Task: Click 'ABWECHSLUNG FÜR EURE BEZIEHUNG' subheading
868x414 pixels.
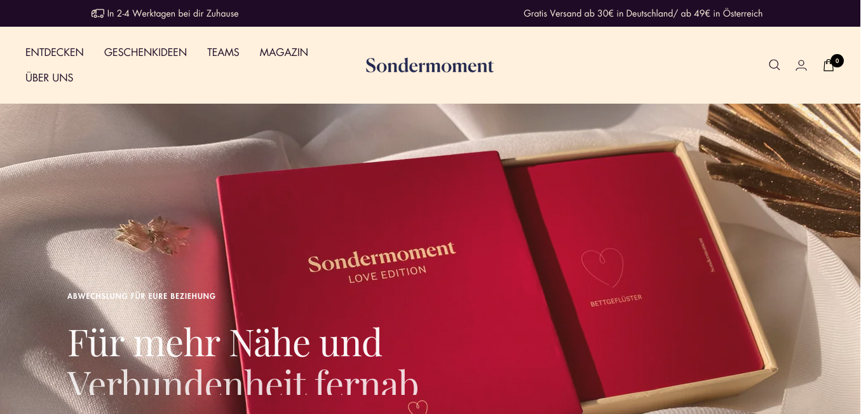Action: pyautogui.click(x=142, y=296)
